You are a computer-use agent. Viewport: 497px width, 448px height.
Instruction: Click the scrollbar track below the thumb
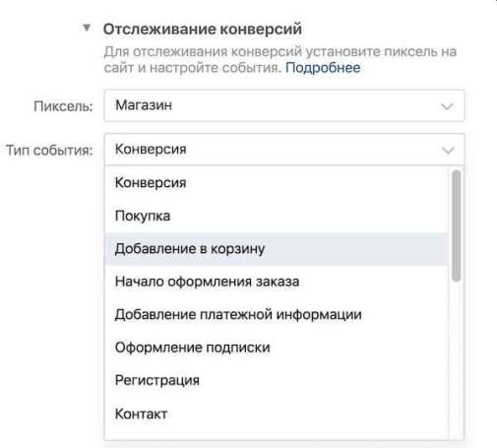click(x=456, y=359)
